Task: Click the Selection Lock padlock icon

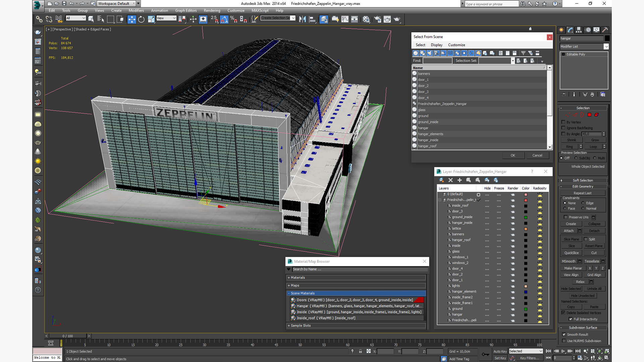Action: point(360,351)
